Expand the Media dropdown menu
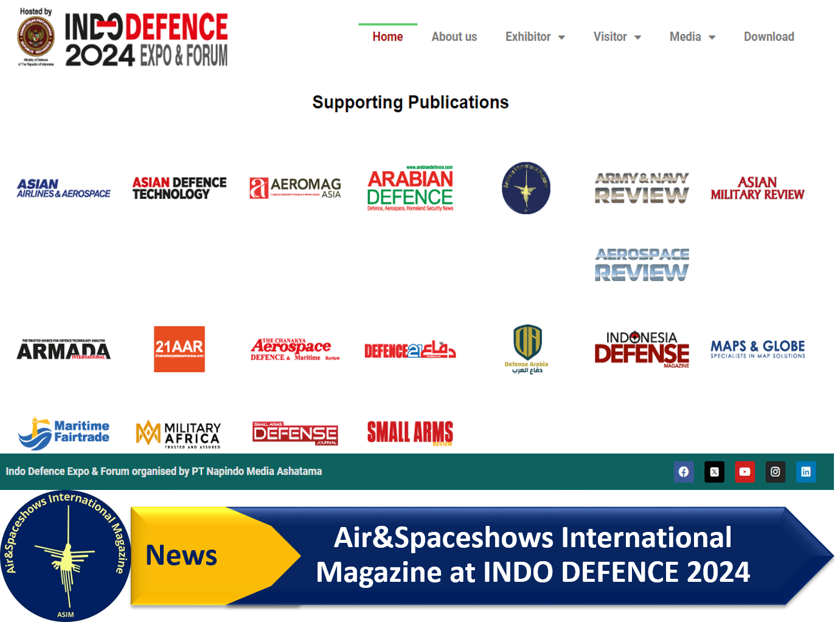This screenshot has width=840, height=622. 692,37
